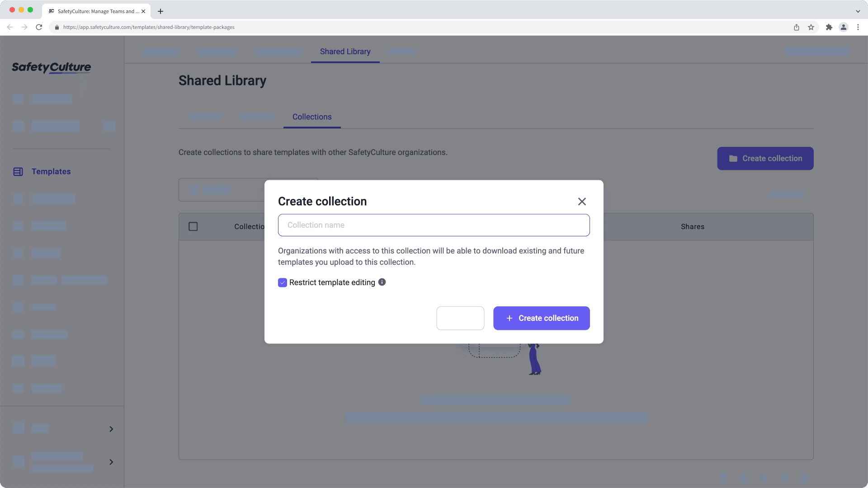Click the forward navigation arrow icon
This screenshot has width=868, height=488.
click(24, 27)
